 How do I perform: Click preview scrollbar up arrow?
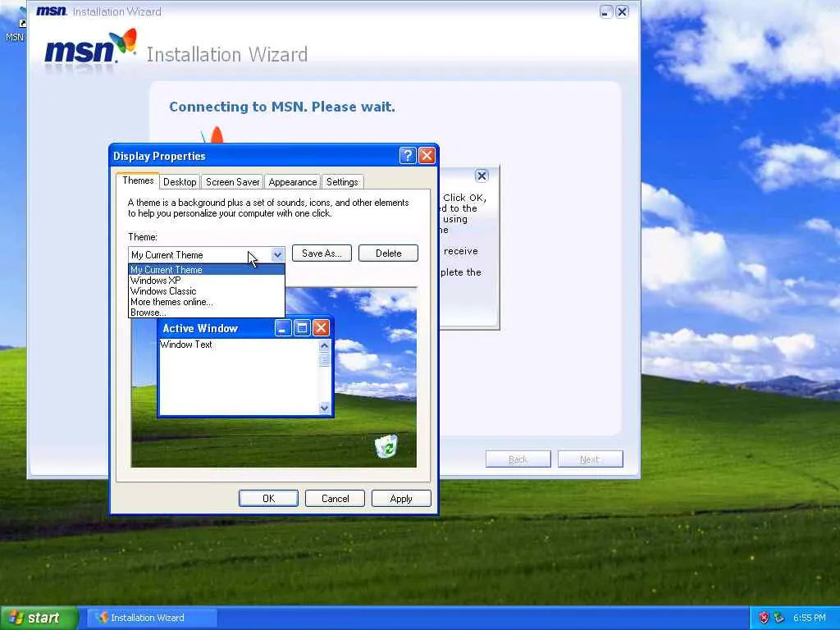click(324, 345)
